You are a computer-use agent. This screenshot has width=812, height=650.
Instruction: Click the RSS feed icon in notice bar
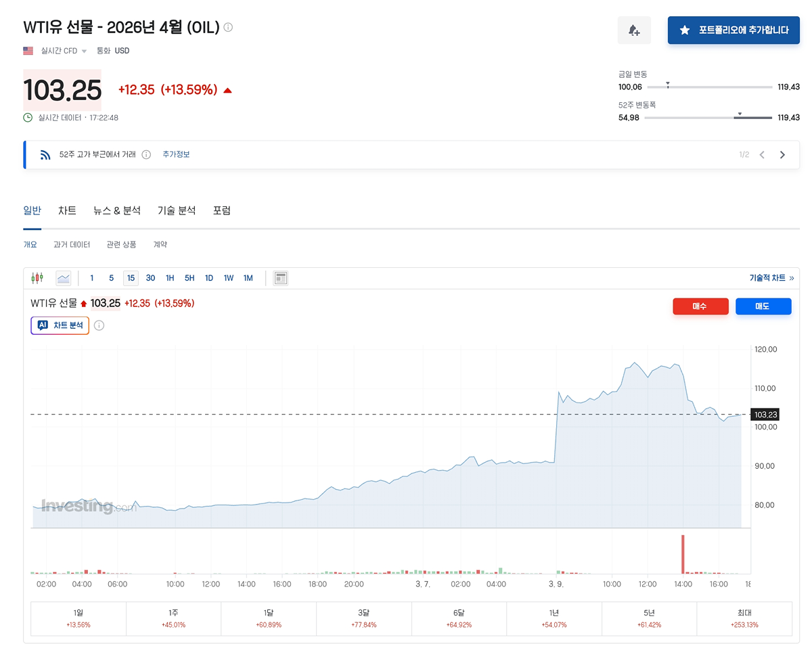pos(45,155)
